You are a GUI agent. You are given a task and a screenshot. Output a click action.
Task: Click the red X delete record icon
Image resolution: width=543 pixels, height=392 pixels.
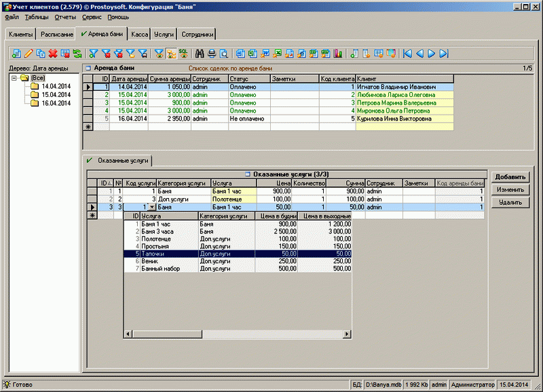[x=52, y=53]
